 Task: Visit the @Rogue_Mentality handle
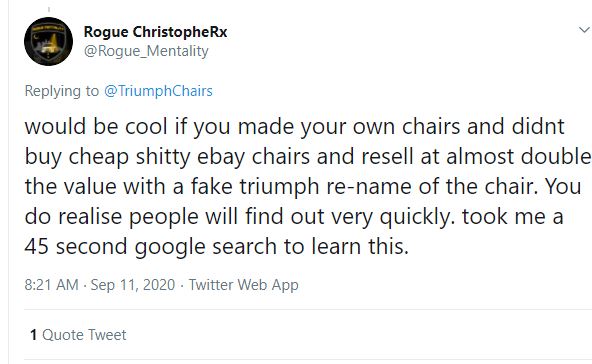pos(146,51)
